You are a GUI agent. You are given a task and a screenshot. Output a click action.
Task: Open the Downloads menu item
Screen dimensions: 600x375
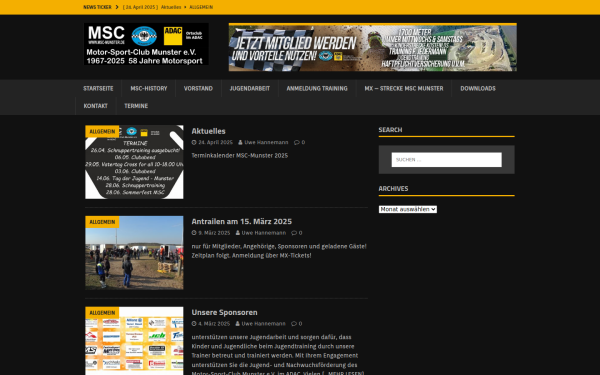point(478,88)
